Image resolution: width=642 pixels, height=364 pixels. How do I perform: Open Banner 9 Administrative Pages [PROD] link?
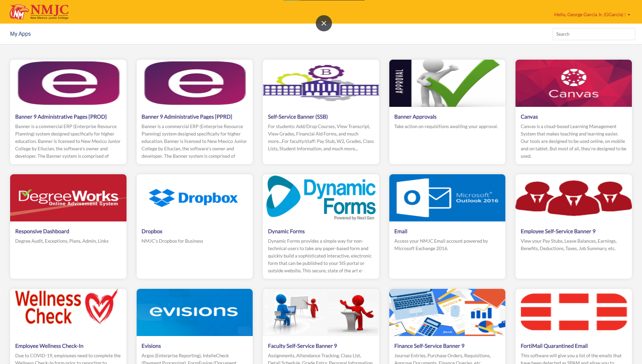pos(61,117)
